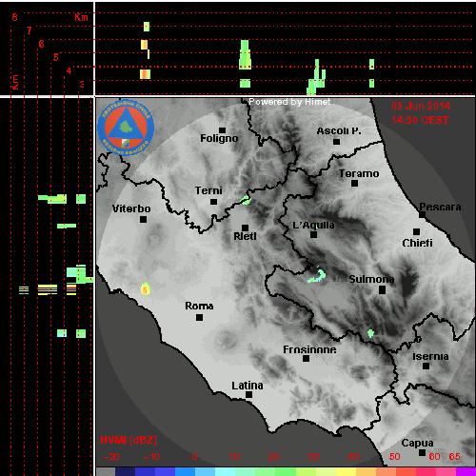Click the "30" dBZ scale label
This screenshot has height=476, width=476.
pyautogui.click(x=313, y=457)
